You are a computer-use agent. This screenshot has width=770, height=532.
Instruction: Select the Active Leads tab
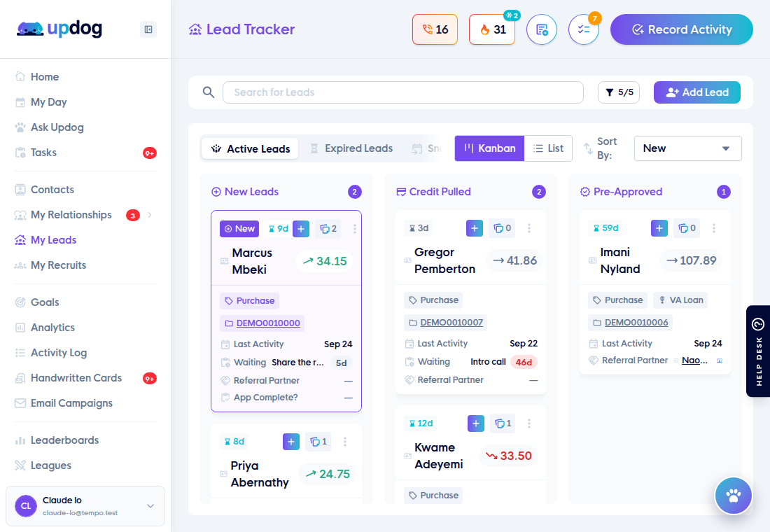[250, 149]
